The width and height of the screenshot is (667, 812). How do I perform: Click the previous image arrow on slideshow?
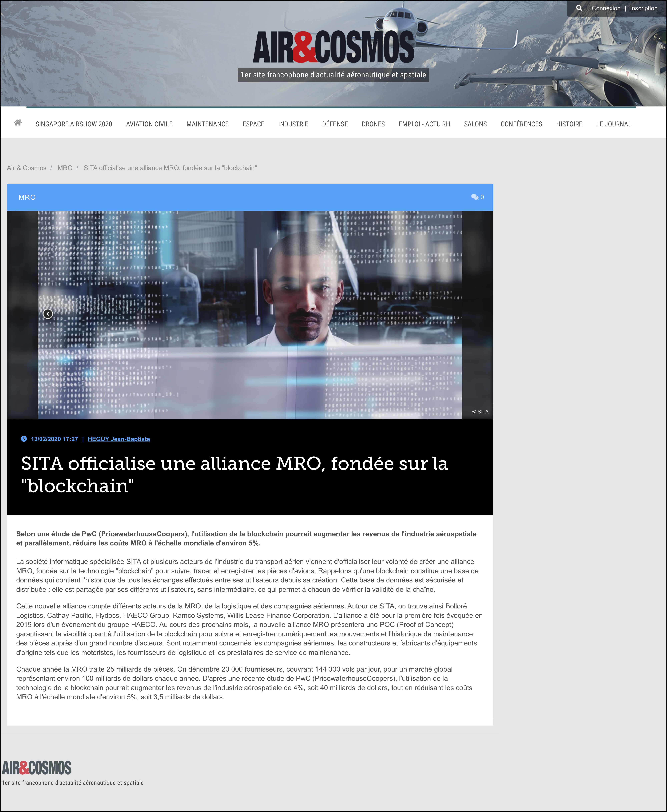pos(48,314)
